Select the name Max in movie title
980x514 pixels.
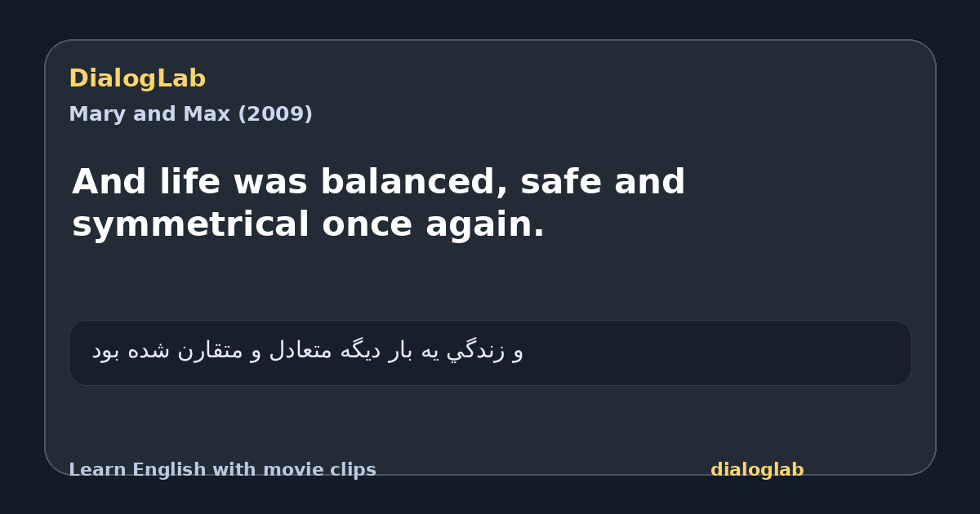(211, 114)
